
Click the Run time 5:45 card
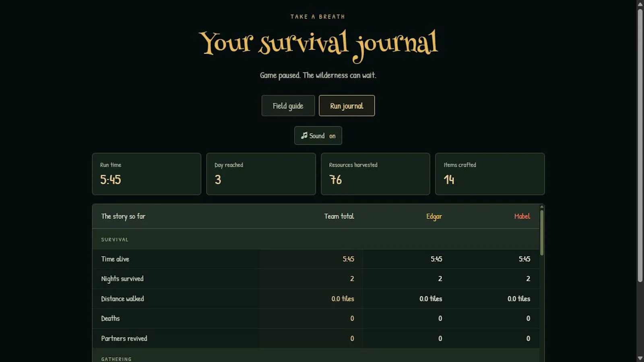pos(147,174)
